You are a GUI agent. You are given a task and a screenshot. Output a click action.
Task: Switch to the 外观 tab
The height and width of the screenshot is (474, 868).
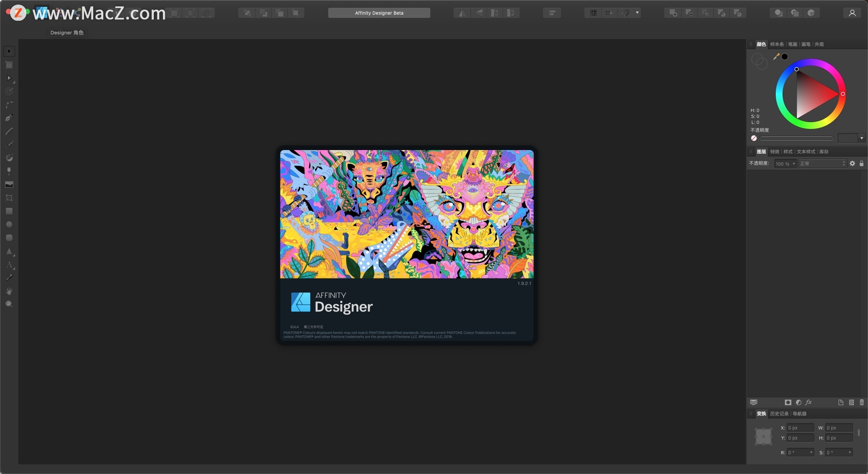point(819,45)
